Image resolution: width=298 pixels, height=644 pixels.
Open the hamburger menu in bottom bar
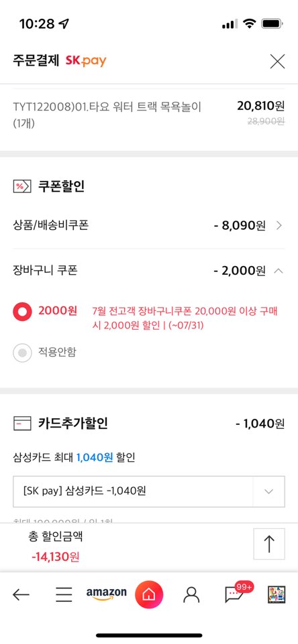pos(64,594)
